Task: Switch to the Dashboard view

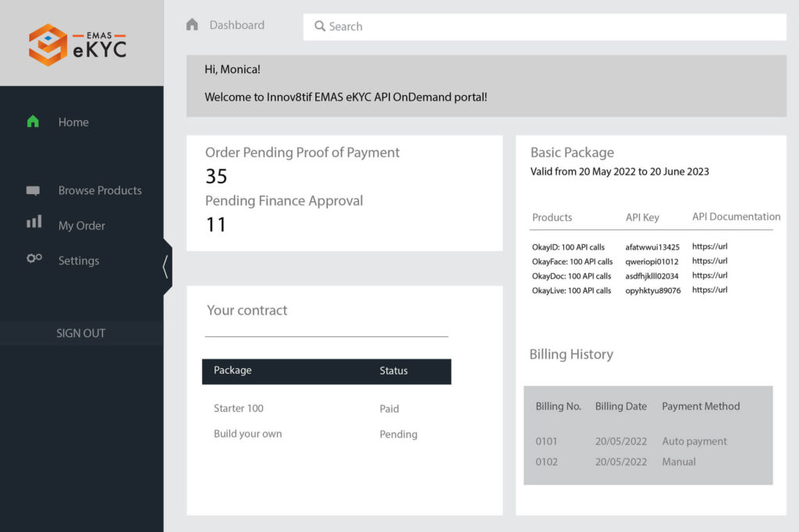Action: [x=236, y=24]
